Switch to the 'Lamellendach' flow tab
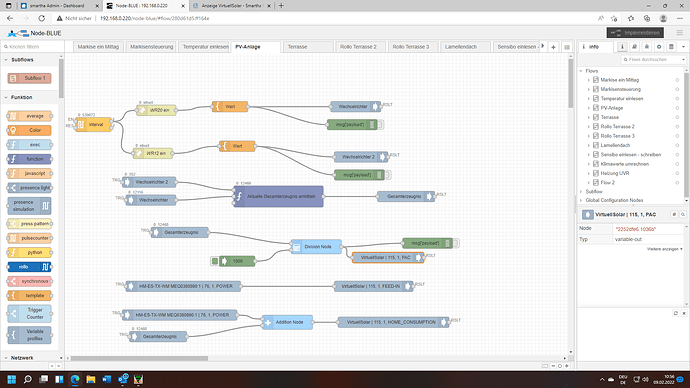690x388 pixels. (466, 47)
